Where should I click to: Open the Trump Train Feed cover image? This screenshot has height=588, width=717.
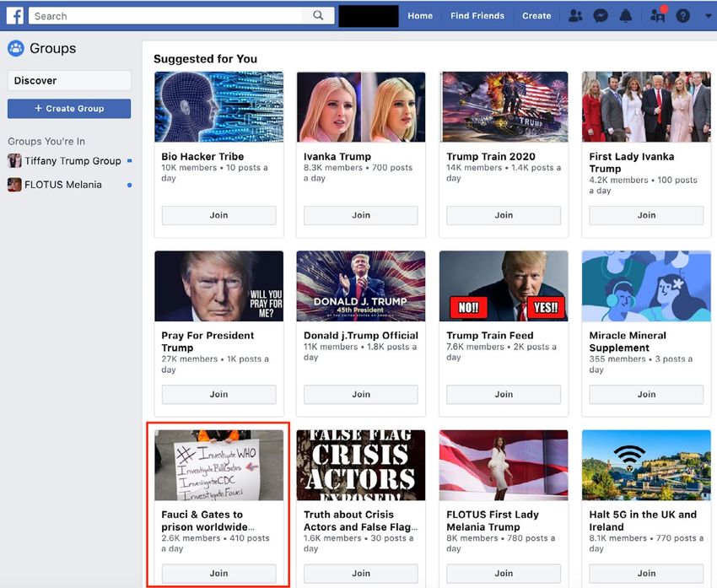pos(504,286)
